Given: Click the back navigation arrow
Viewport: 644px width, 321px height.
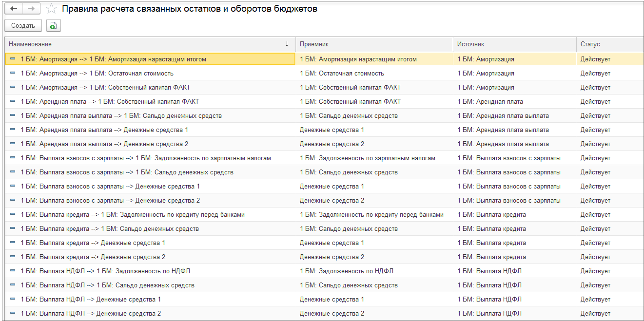Looking at the screenshot, I should coord(14,9).
